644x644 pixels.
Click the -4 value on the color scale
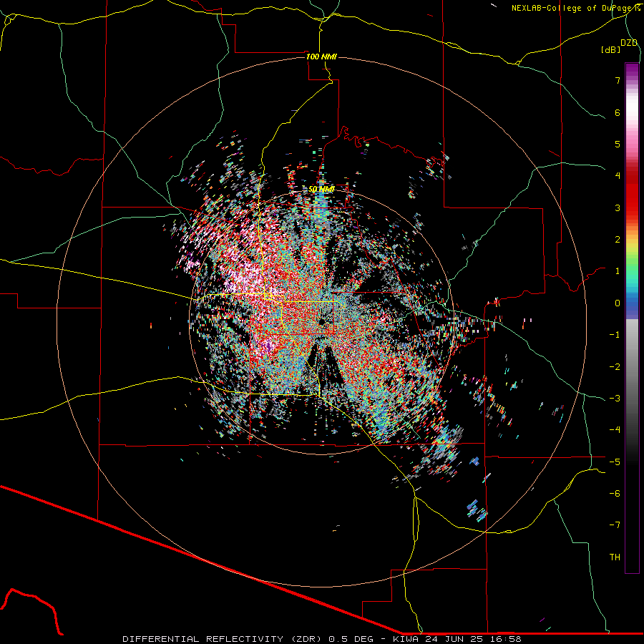tap(615, 430)
